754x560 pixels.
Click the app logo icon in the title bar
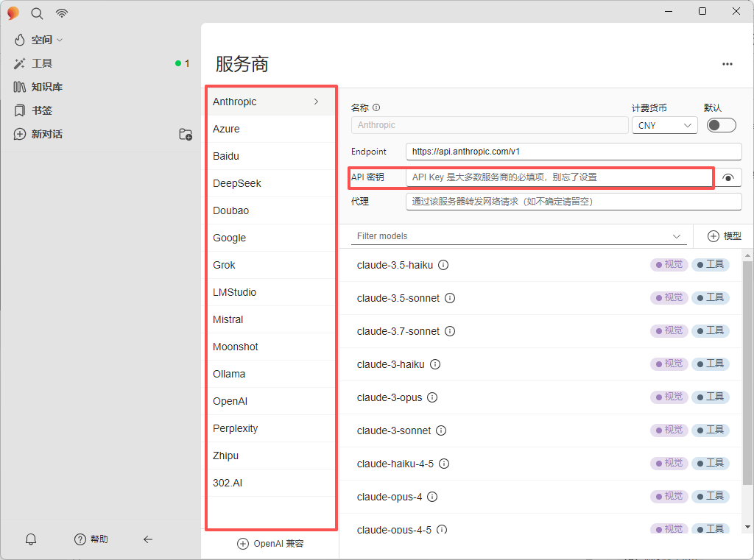pyautogui.click(x=13, y=13)
